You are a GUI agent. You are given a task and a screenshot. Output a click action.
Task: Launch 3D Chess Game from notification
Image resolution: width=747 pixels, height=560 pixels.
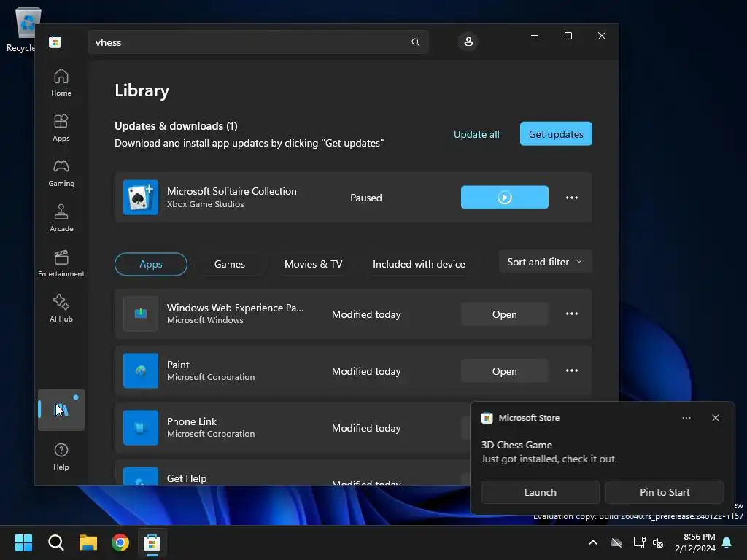click(541, 492)
